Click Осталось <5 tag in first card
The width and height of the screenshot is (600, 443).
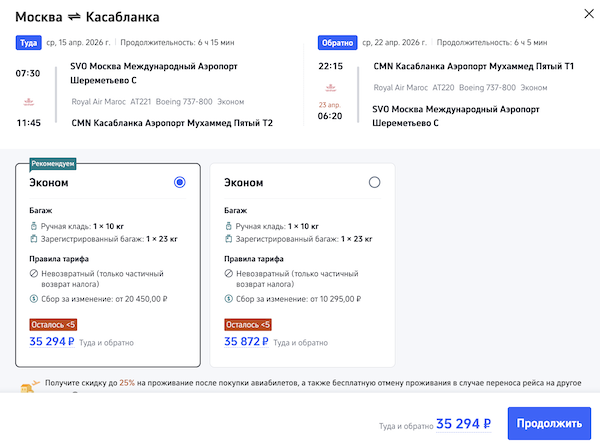(x=52, y=324)
